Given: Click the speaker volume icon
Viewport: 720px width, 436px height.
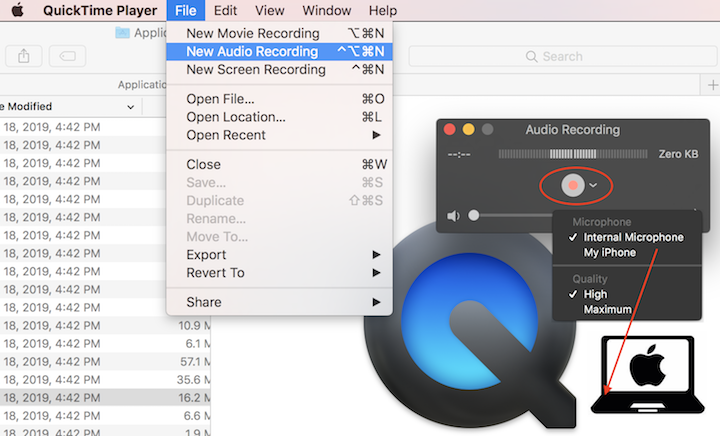Looking at the screenshot, I should (453, 216).
